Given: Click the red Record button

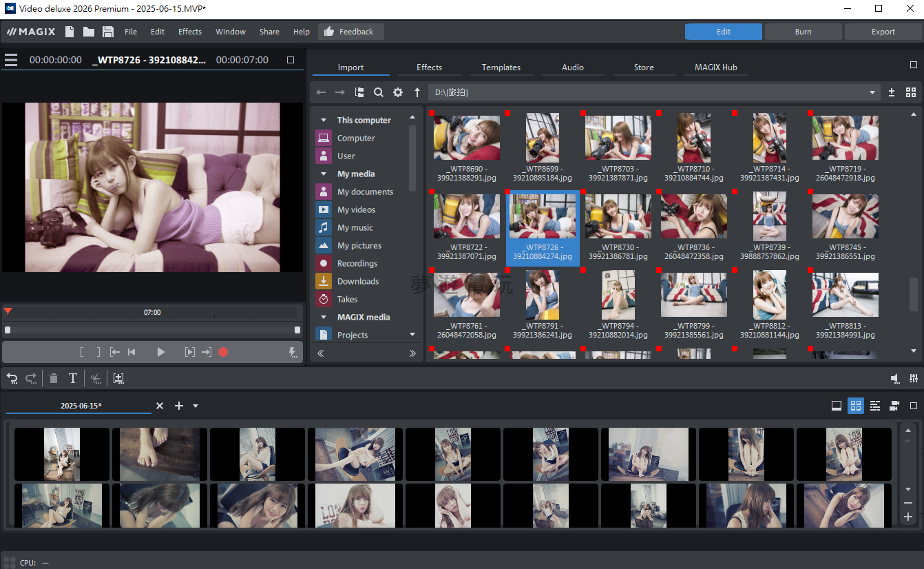Looking at the screenshot, I should point(223,352).
